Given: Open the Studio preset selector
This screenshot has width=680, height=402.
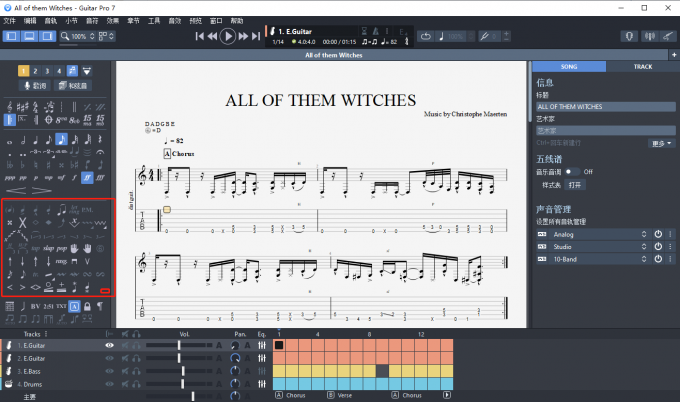Looking at the screenshot, I should [643, 246].
